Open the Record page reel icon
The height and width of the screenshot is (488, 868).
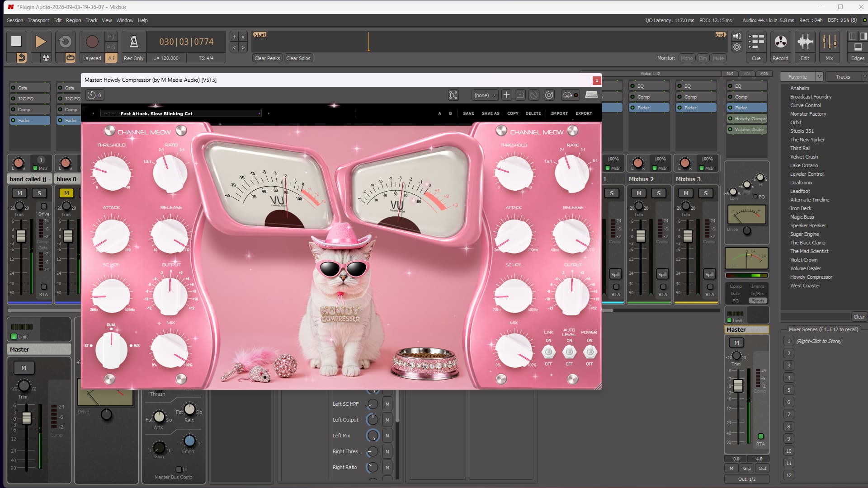pyautogui.click(x=780, y=42)
